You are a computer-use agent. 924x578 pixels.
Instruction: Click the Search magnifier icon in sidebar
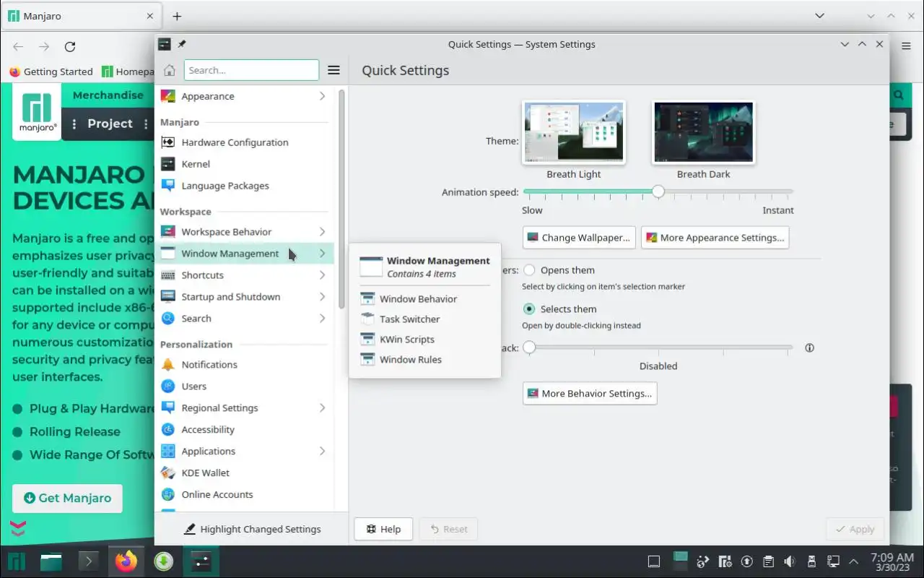tap(167, 319)
